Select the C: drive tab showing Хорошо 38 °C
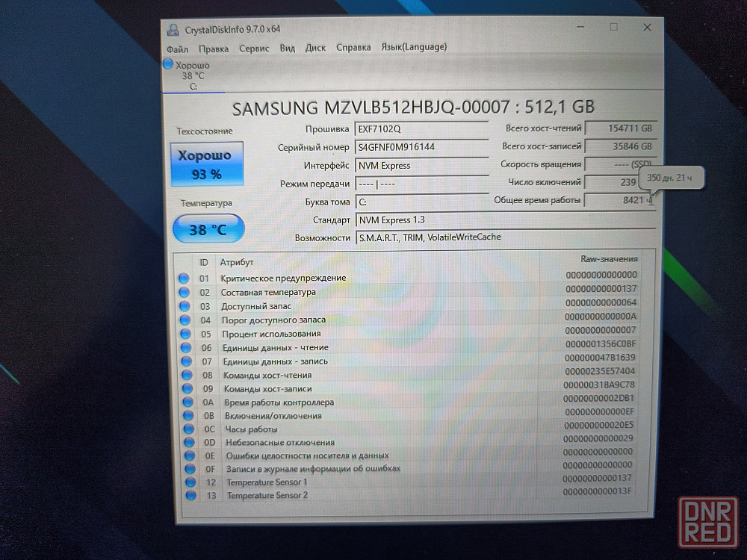The image size is (747, 560). coord(192,75)
